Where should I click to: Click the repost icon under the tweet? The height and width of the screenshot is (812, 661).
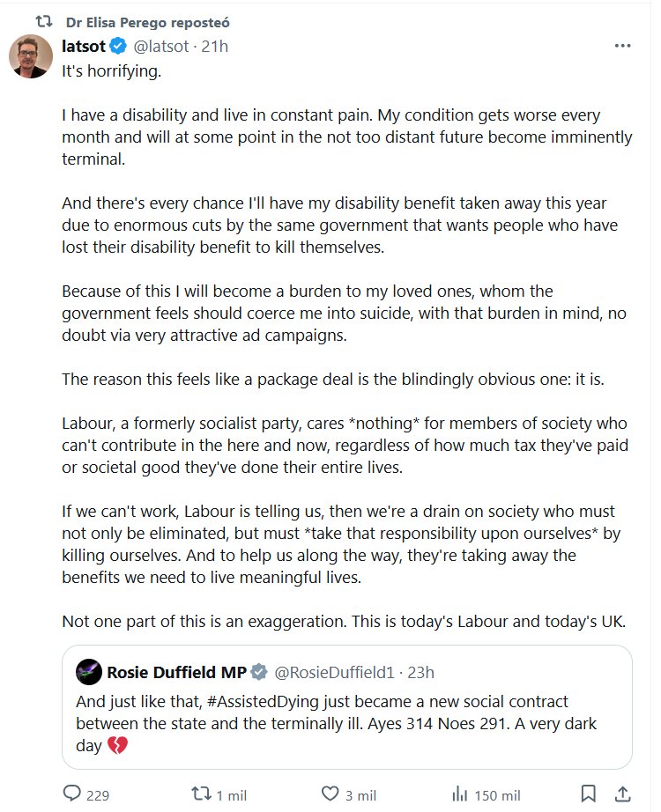coord(202,794)
